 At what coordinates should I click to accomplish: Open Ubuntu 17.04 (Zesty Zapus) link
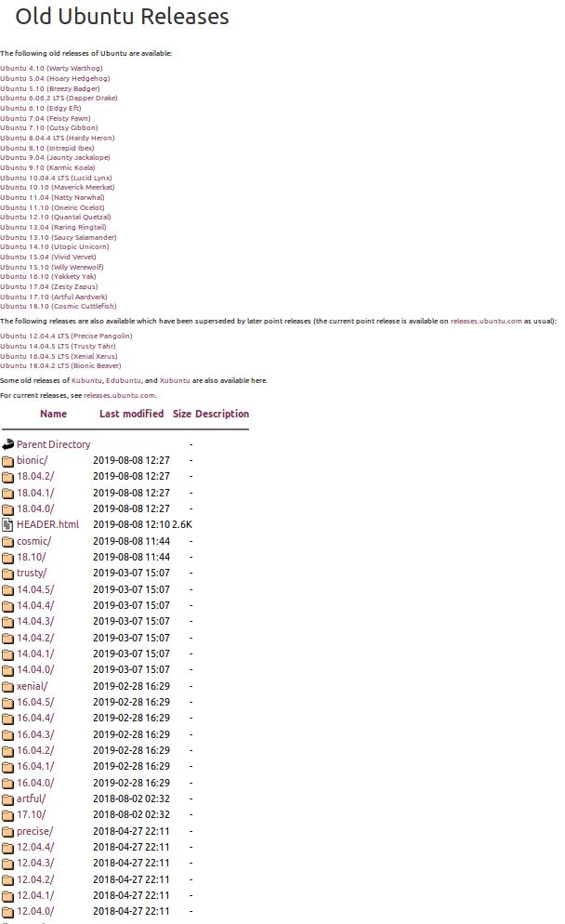pyautogui.click(x=49, y=286)
